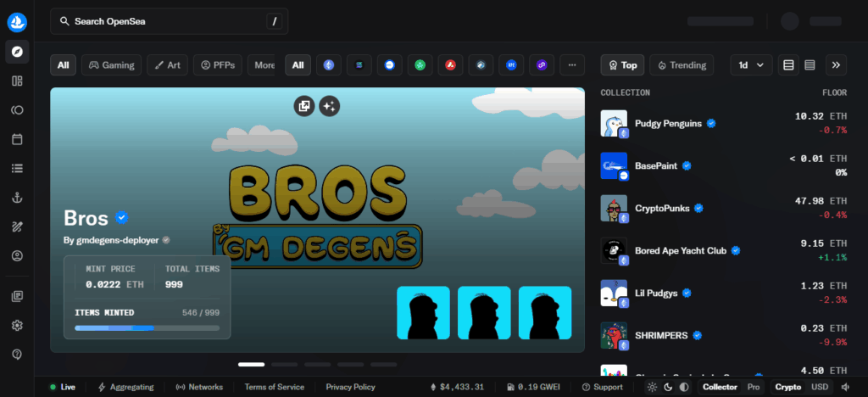Filter by the purple Polygon chain icon

click(542, 64)
